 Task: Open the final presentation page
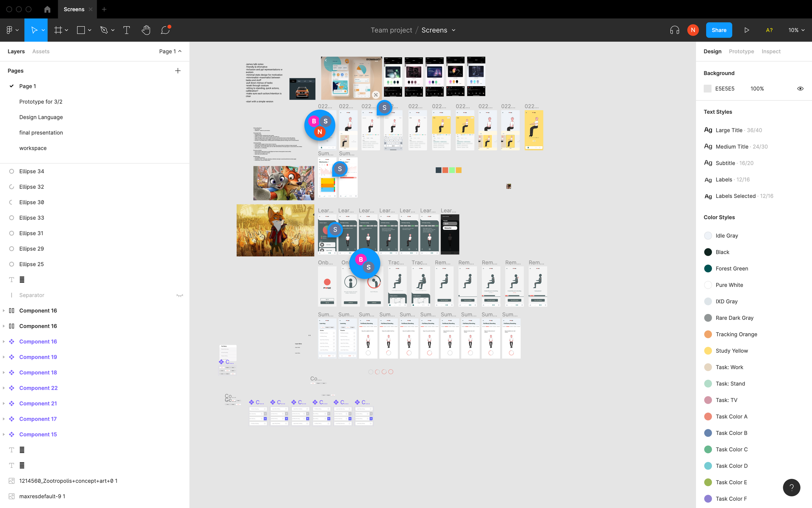41,132
